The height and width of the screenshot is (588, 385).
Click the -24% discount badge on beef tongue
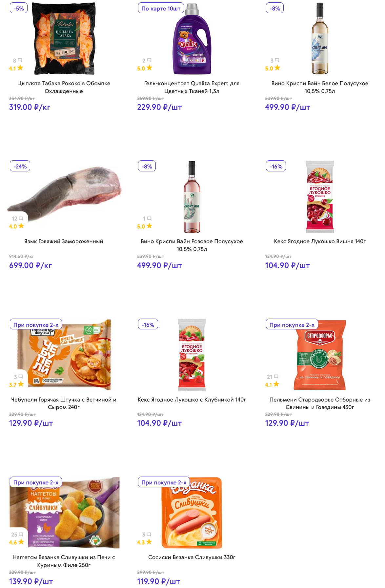coord(20,166)
